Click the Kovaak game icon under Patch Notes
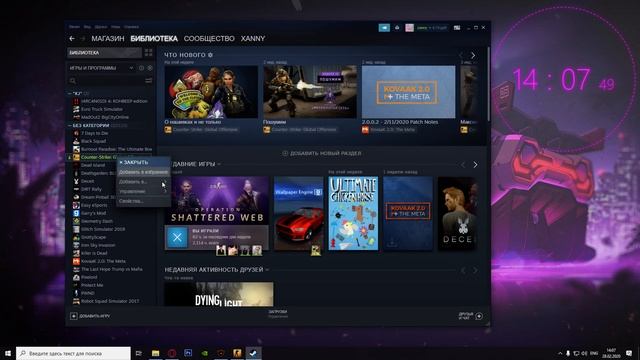This screenshot has width=640, height=360. tap(365, 130)
